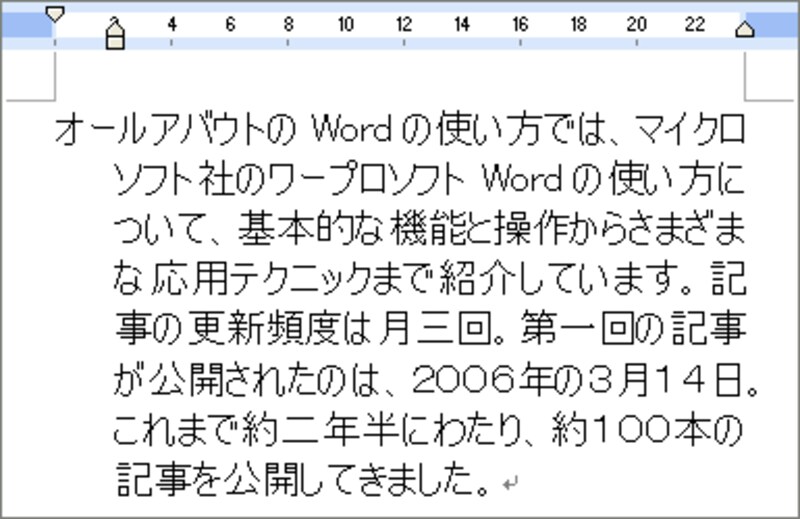This screenshot has height=519, width=800.
Task: Set tab stop at ruler mark 10
Action: [346, 24]
